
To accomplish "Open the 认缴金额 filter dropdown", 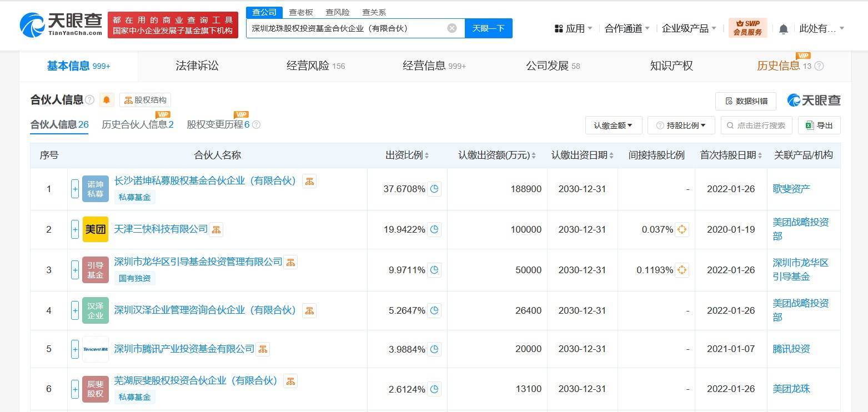I will pyautogui.click(x=614, y=125).
